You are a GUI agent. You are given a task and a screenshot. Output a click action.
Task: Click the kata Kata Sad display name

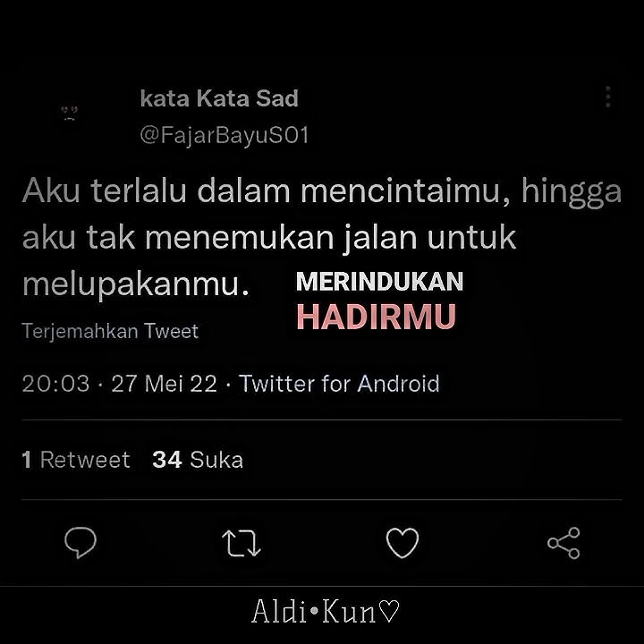click(219, 98)
